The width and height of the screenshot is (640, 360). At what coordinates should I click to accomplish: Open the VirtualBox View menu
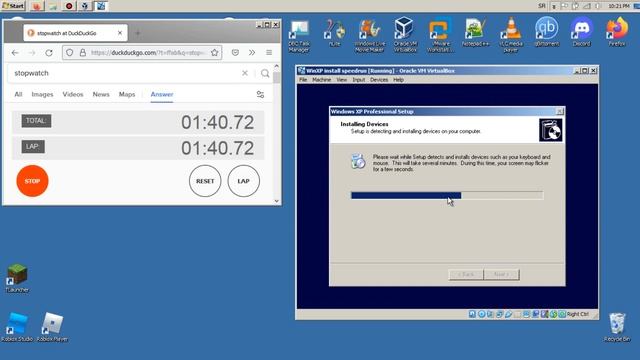point(342,80)
